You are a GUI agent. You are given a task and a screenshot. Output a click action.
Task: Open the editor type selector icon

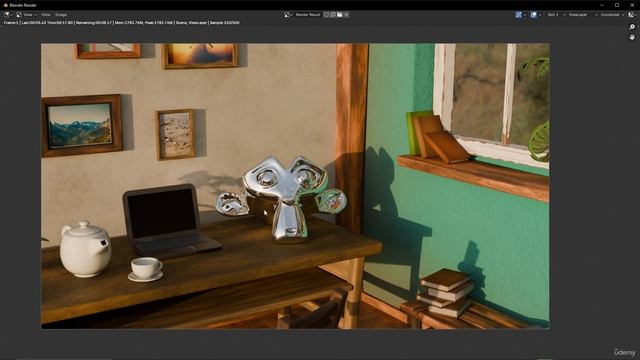[7, 15]
